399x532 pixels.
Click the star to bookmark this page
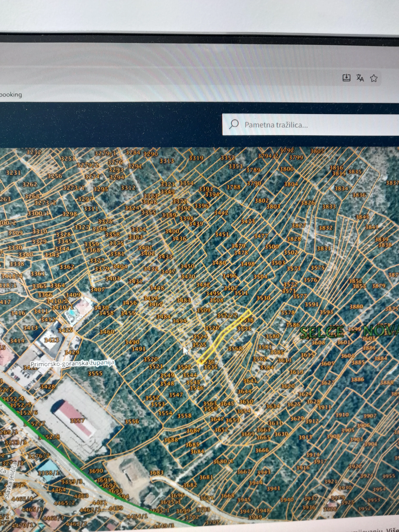(373, 78)
